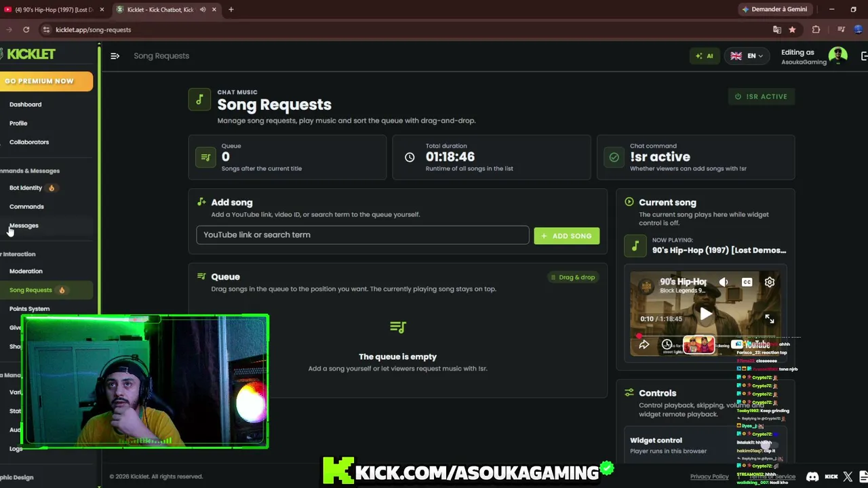
Task: Click the Total duration clock icon
Action: (410, 157)
